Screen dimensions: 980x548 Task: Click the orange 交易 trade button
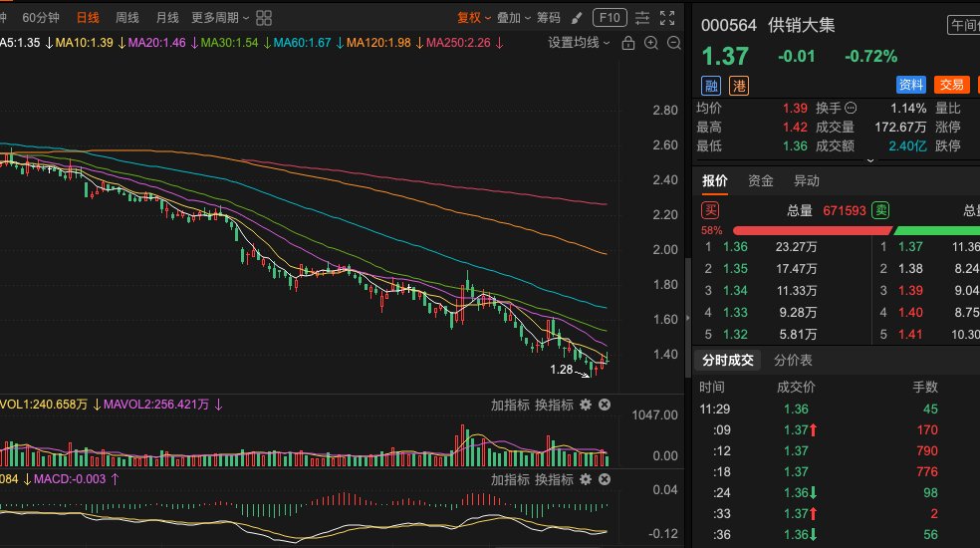click(x=951, y=85)
